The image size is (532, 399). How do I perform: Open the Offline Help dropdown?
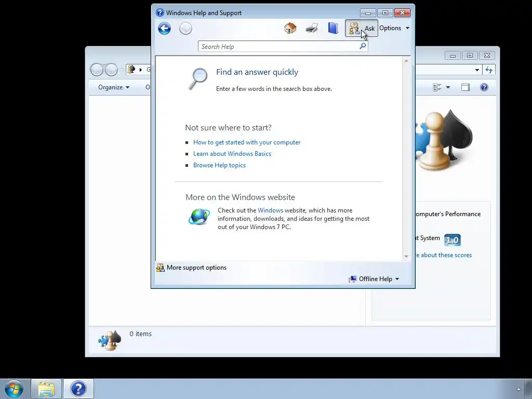pos(374,279)
